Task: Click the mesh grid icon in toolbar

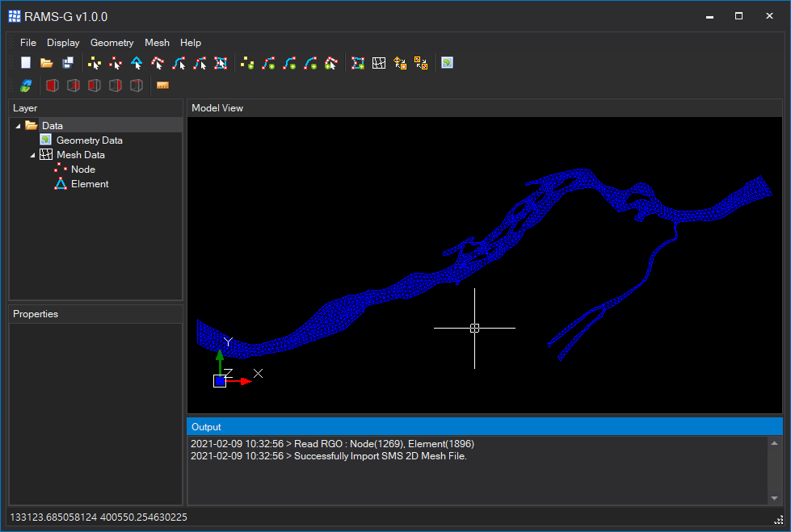Action: coord(379,63)
